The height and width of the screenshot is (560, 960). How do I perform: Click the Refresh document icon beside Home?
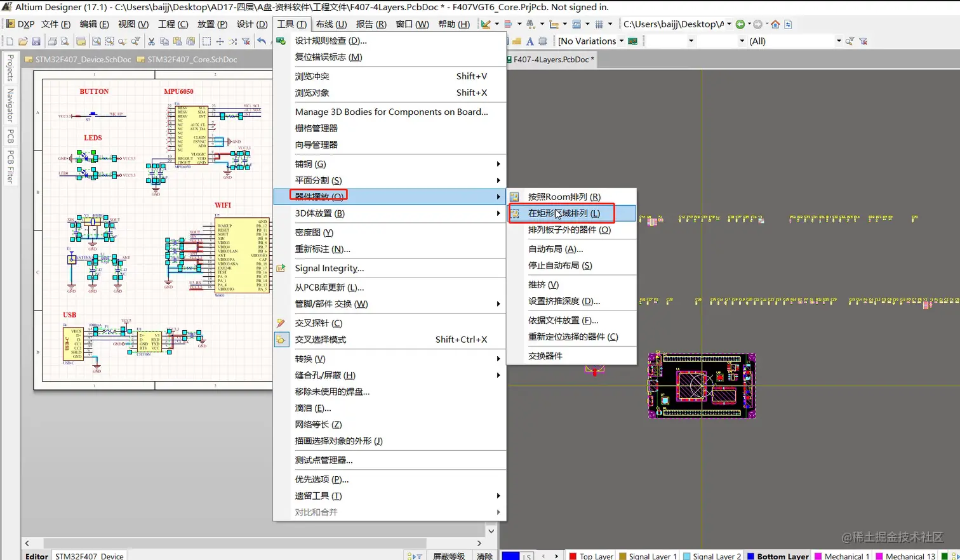(788, 24)
